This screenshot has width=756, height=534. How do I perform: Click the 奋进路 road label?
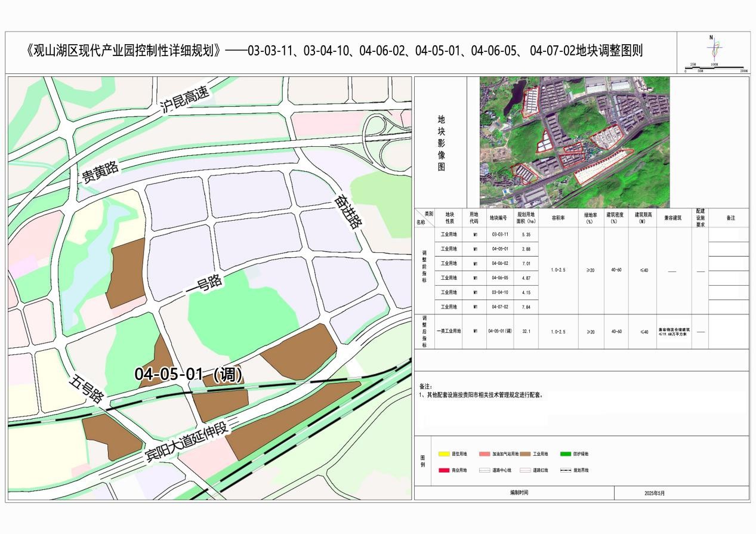[x=348, y=212]
